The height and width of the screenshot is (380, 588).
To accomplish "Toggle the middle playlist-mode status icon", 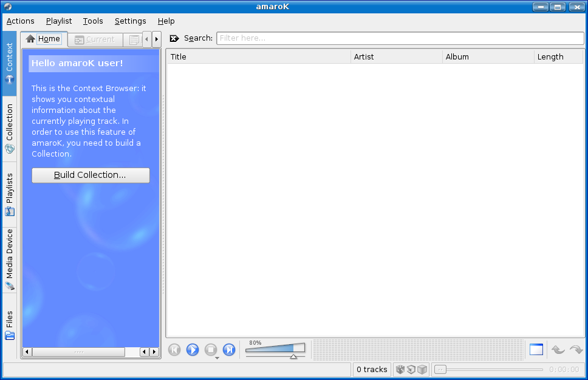I will [411, 369].
